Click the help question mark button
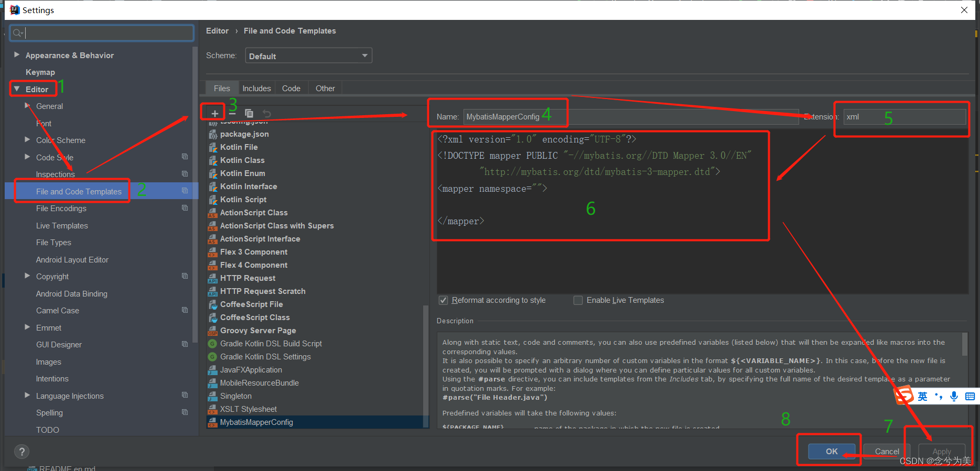980x471 pixels. pyautogui.click(x=21, y=452)
